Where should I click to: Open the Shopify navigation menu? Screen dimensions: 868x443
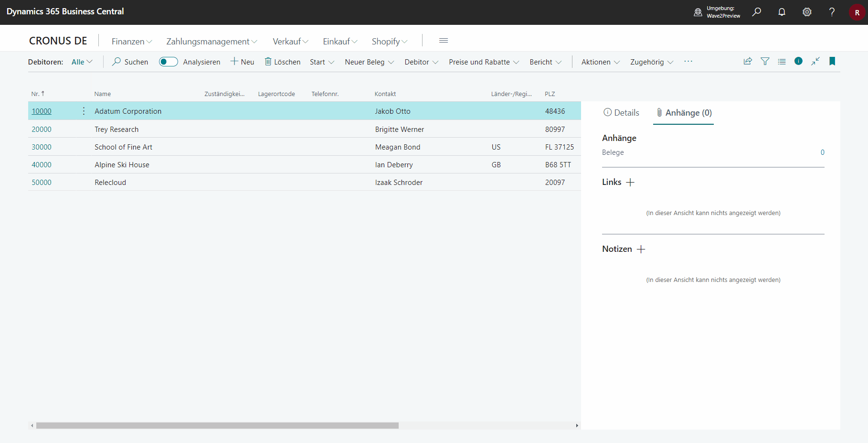[390, 42]
